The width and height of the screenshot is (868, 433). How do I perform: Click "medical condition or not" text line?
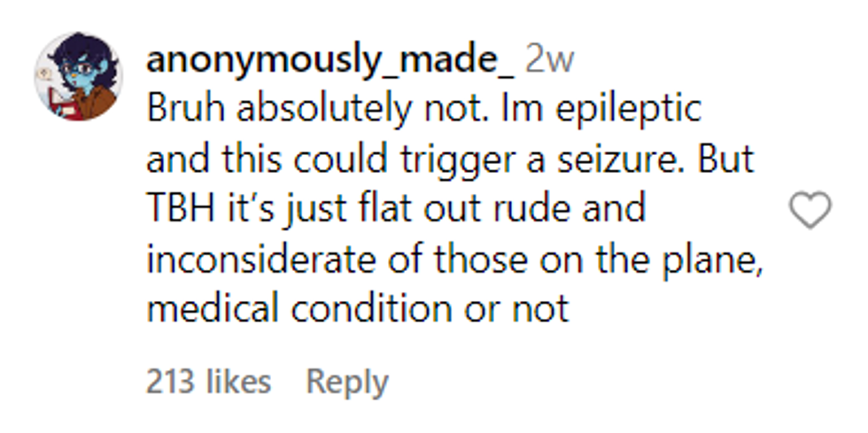pyautogui.click(x=356, y=310)
